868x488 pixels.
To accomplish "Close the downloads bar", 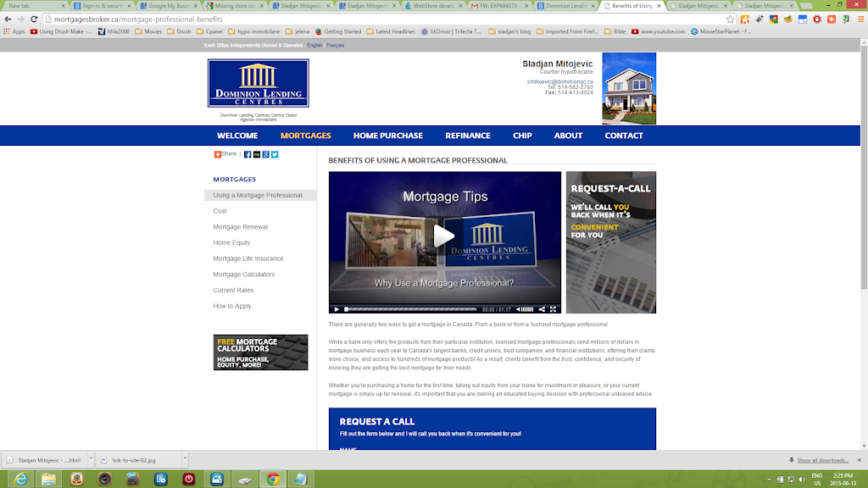I will [x=860, y=460].
